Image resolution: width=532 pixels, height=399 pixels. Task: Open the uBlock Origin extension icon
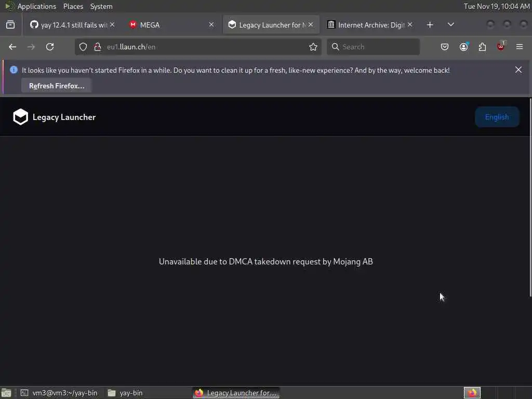[501, 46]
